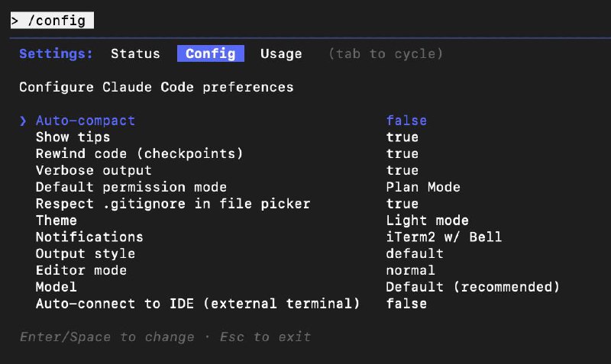
Task: Select the Verbose output setting
Action: coord(93,170)
